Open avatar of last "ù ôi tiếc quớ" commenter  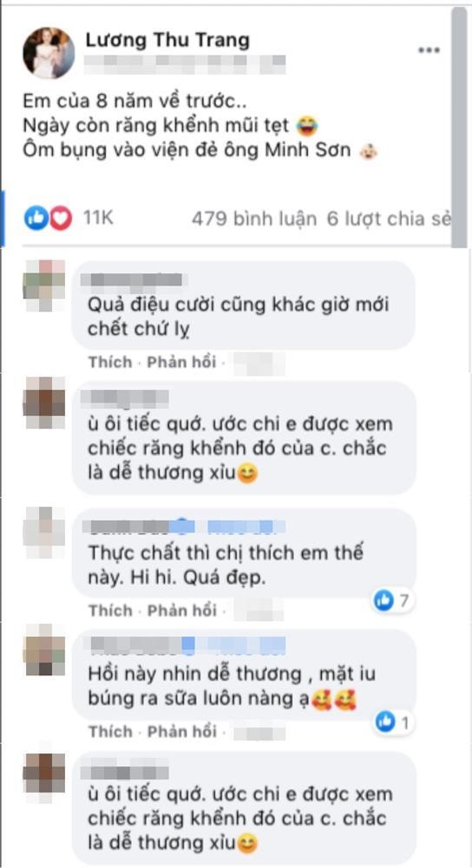pyautogui.click(x=44, y=774)
